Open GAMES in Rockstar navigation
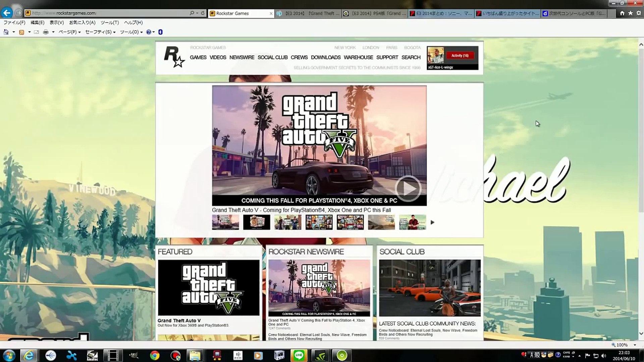 (198, 57)
